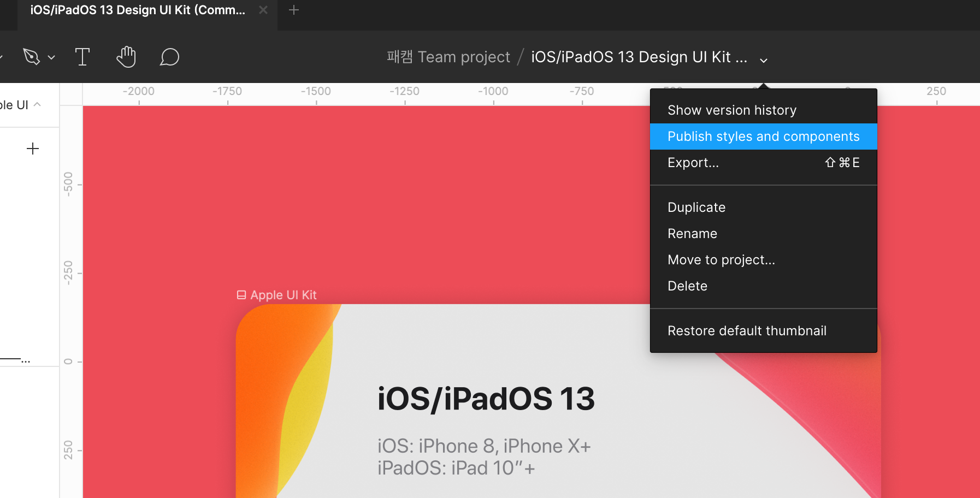Close the iOS/iPadOS 13 Design UI Kit tab
The height and width of the screenshot is (498, 980).
(x=263, y=10)
